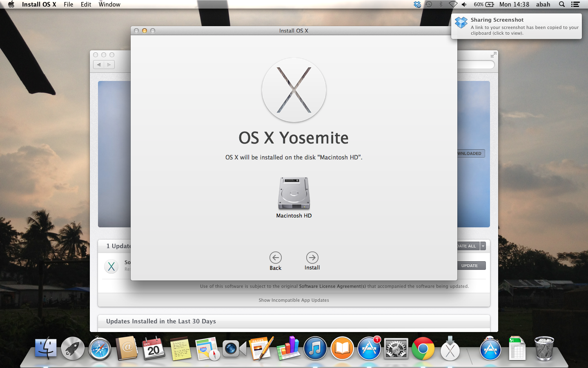Open iTunes from the Dock
The width and height of the screenshot is (588, 368).
[315, 349]
